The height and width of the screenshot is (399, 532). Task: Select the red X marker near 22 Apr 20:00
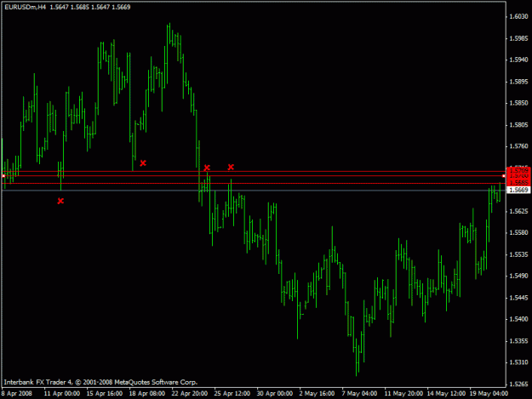[x=207, y=168]
